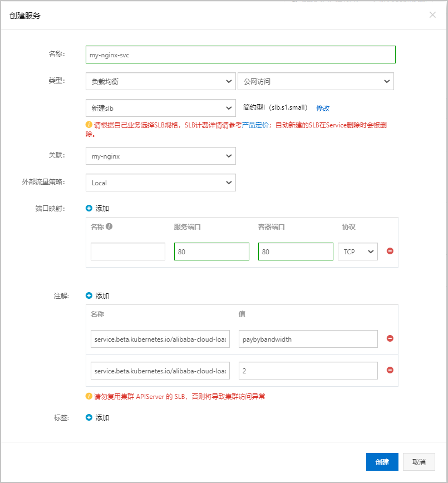Image resolution: width=448 pixels, height=483 pixels.
Task: Open the 新建slb dropdown
Action: 161,108
